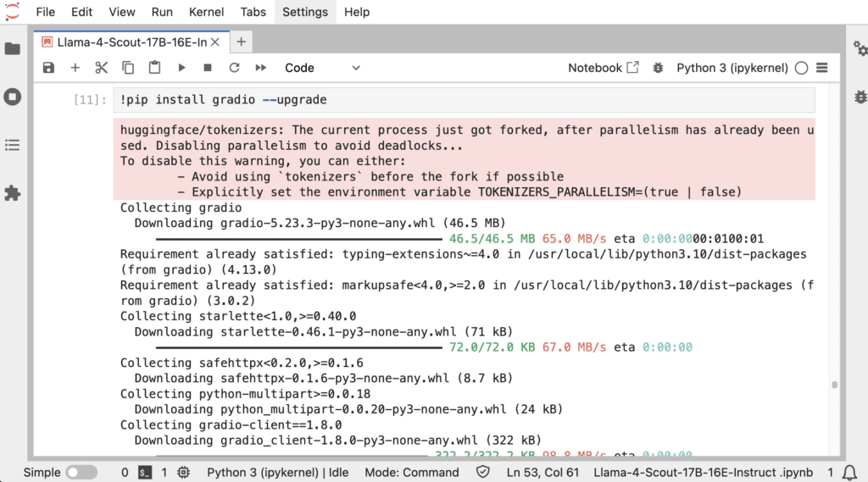This screenshot has height=482, width=868.
Task: Open the Settings menu
Action: click(305, 12)
